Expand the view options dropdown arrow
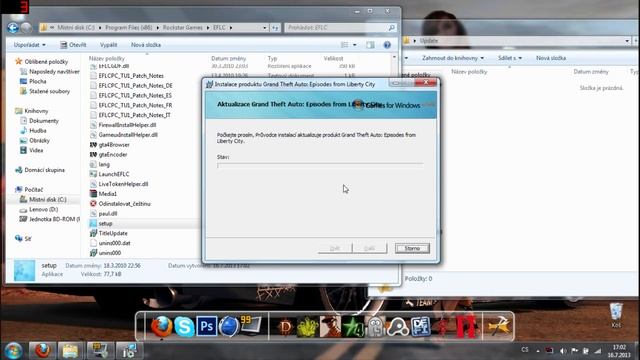The image size is (640, 360). (x=355, y=45)
